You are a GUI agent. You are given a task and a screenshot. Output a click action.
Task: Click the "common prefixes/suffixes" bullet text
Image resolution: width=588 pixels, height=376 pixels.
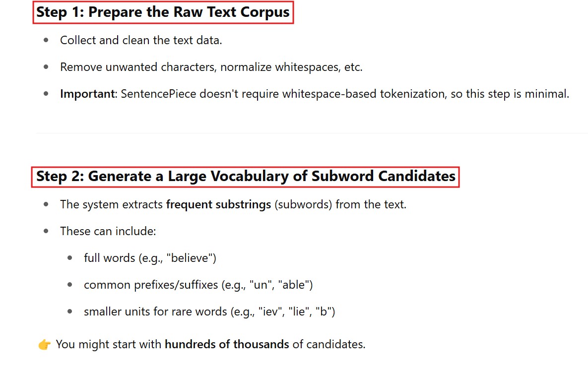[151, 285]
